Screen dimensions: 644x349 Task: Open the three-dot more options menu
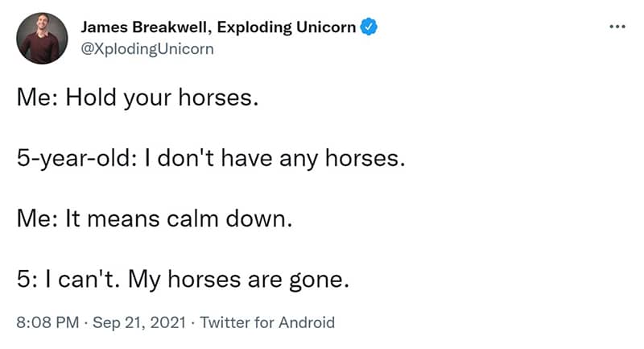(617, 27)
